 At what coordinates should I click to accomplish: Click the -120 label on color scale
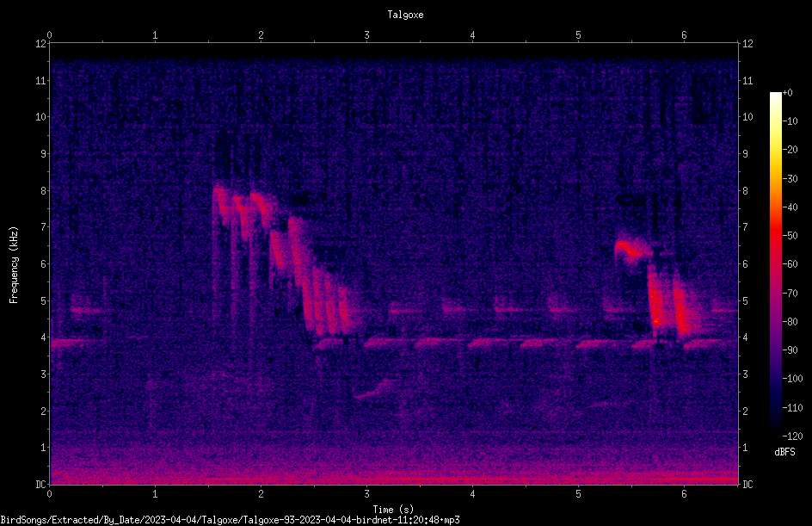tap(792, 436)
